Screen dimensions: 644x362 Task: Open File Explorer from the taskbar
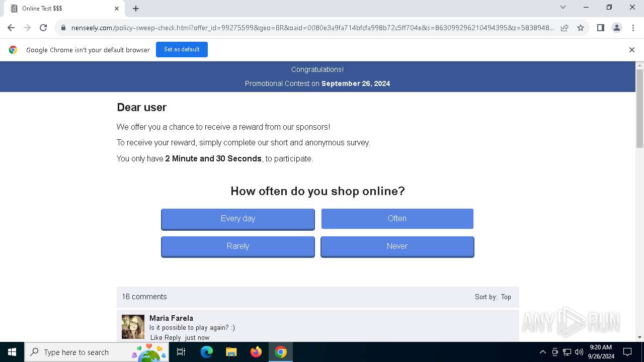(x=231, y=352)
